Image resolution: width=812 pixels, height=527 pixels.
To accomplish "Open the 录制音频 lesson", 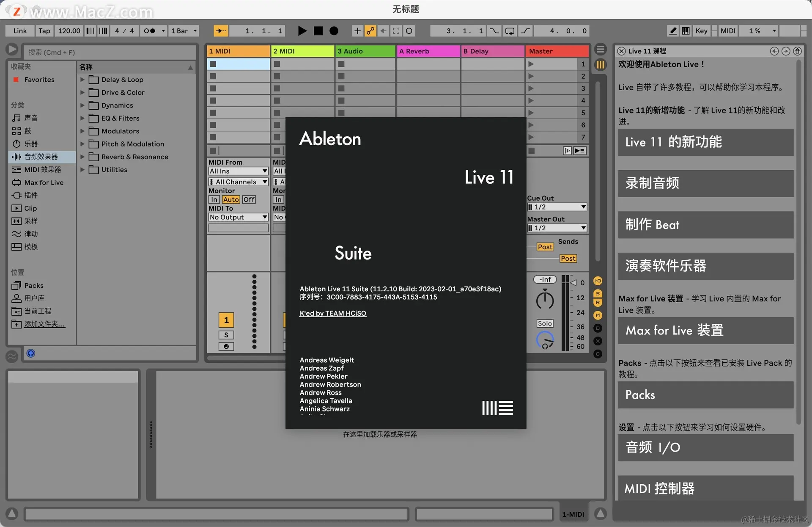I will 705,183.
